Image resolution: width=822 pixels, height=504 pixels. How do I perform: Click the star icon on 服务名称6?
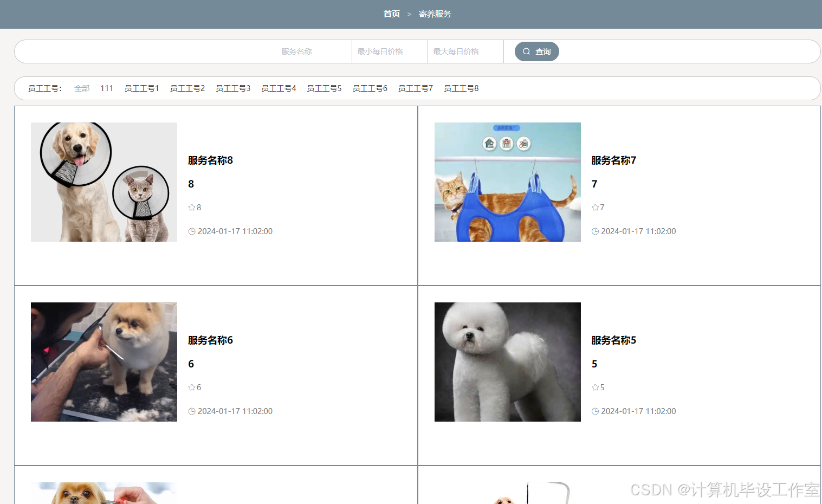192,387
